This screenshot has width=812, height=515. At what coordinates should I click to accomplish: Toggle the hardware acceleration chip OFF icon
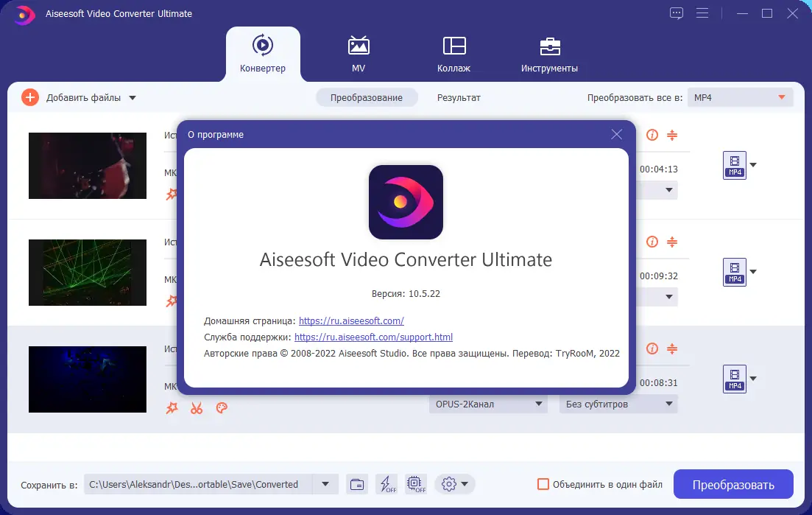pyautogui.click(x=416, y=485)
